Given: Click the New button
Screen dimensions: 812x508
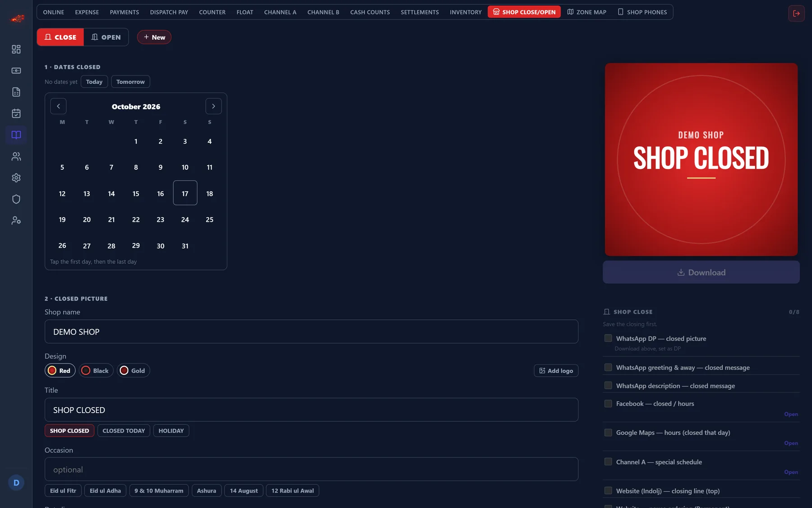Looking at the screenshot, I should [x=154, y=37].
